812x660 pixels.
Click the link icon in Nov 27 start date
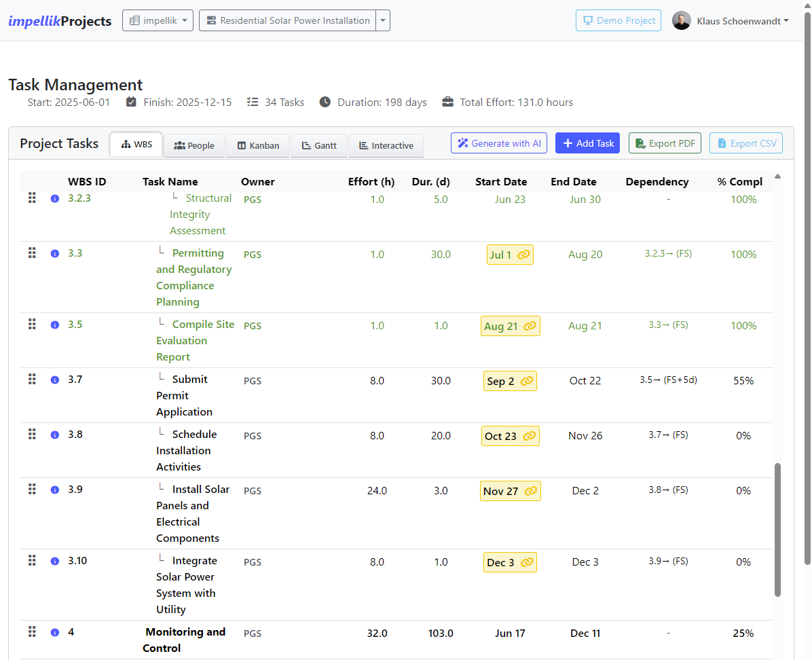[531, 491]
